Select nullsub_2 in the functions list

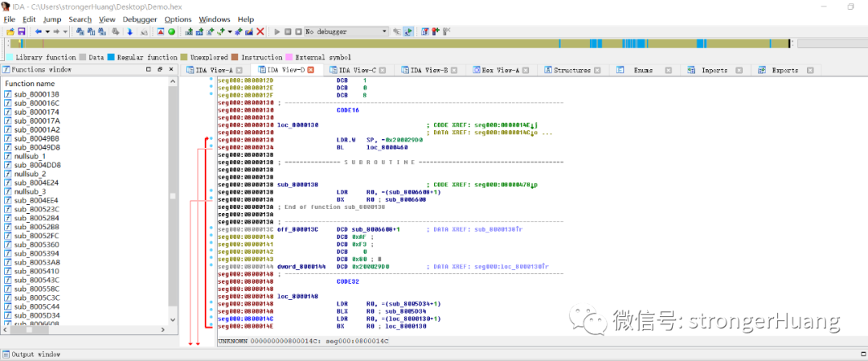click(x=30, y=174)
